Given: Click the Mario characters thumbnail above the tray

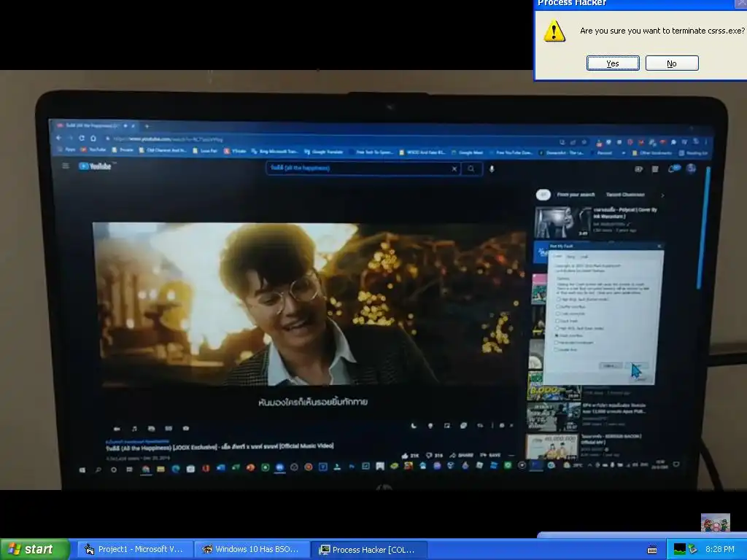Looking at the screenshot, I should point(715,523).
